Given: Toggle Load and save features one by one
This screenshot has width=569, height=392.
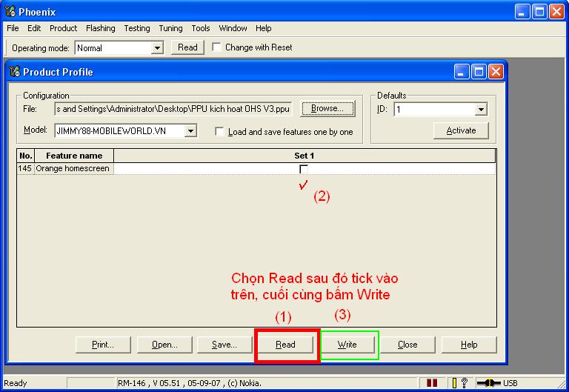Looking at the screenshot, I should coord(220,132).
